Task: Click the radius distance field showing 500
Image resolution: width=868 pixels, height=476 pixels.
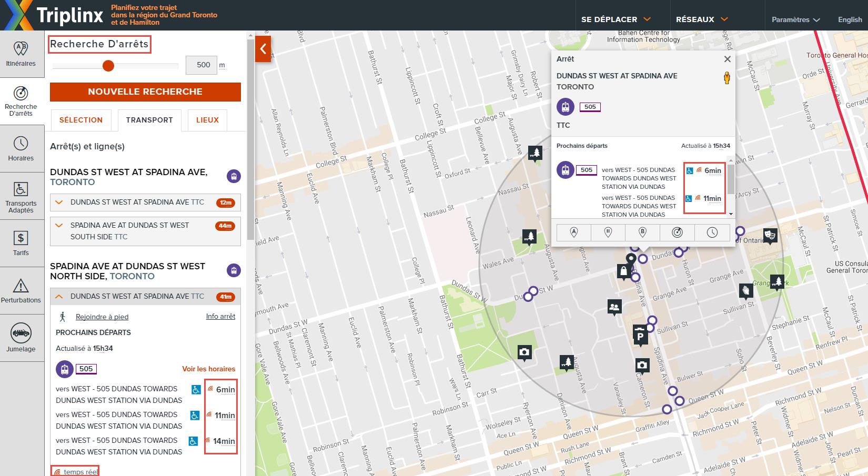Action: click(201, 65)
